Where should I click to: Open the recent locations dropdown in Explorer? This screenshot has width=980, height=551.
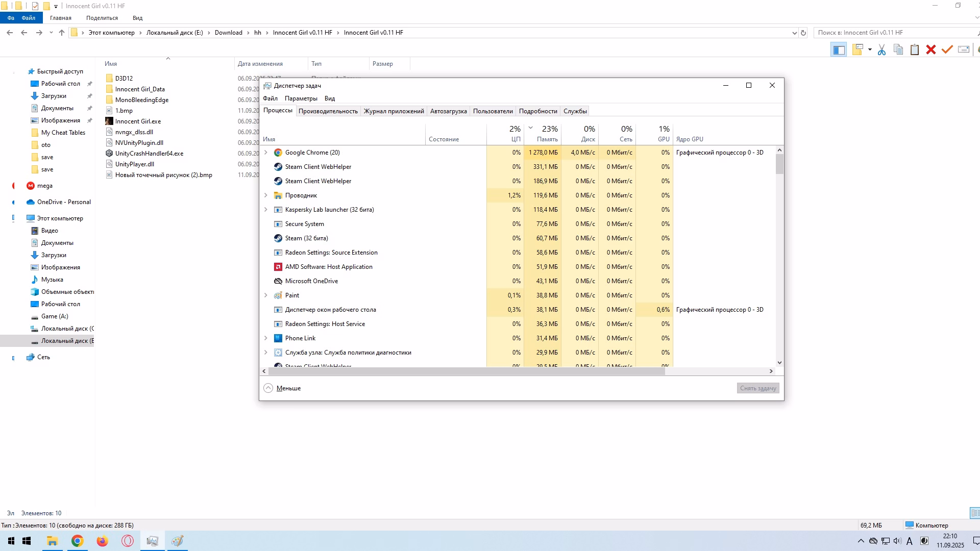51,33
